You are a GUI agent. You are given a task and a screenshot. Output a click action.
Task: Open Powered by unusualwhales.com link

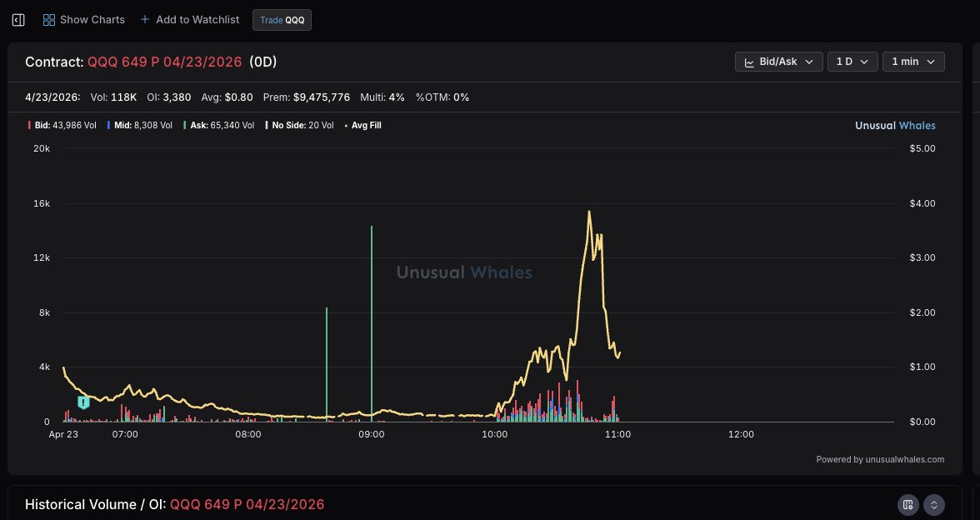(x=880, y=459)
